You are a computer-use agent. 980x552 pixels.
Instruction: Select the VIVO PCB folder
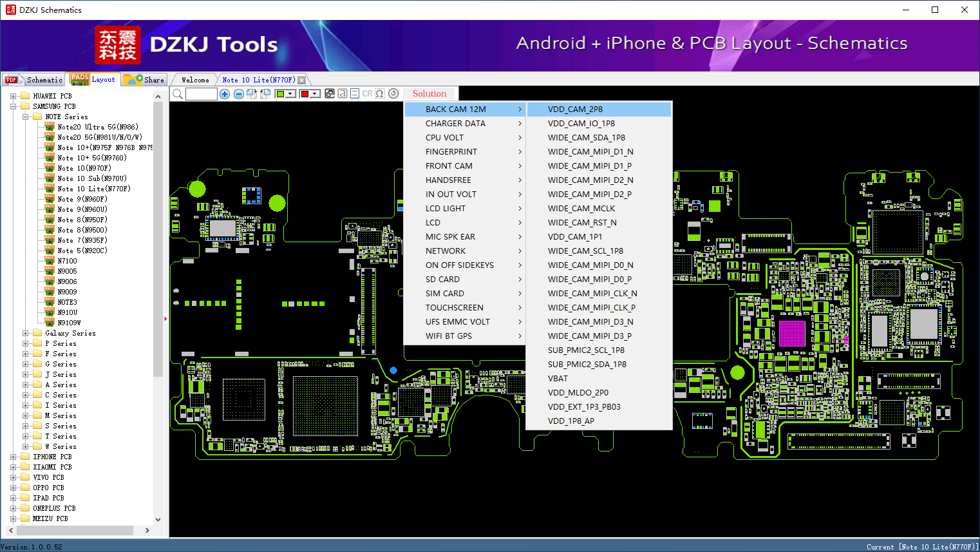point(48,477)
